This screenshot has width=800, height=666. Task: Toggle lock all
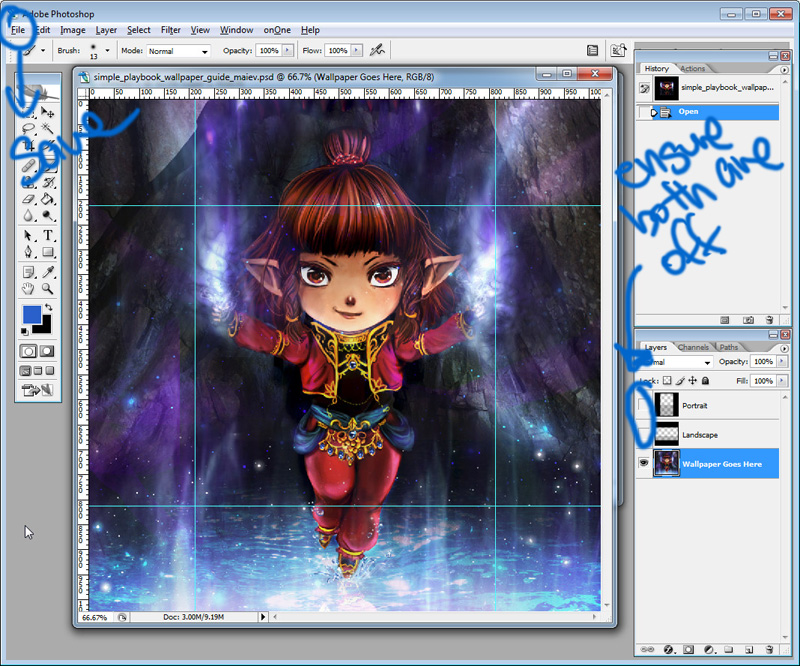coord(705,381)
